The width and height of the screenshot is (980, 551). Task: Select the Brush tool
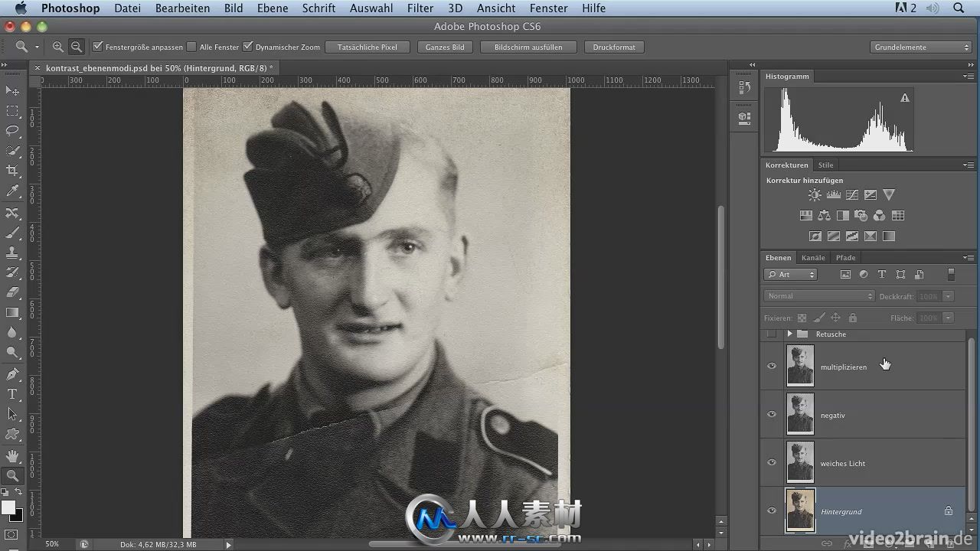(12, 233)
